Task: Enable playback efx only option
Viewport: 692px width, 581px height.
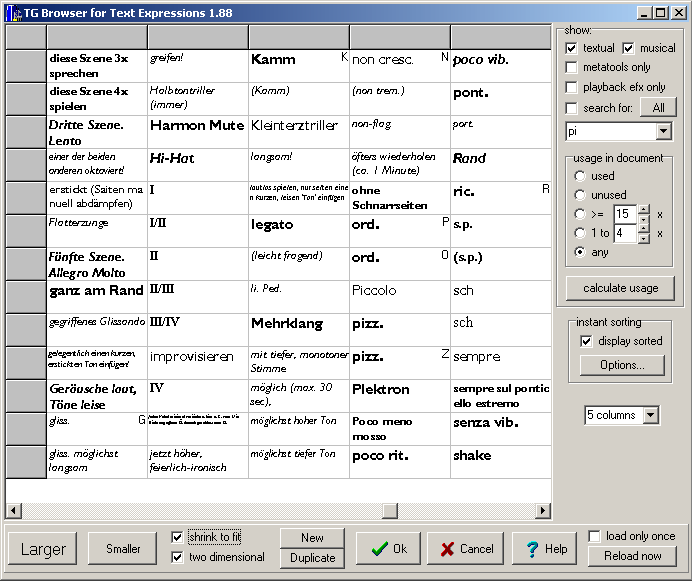Action: [571, 87]
